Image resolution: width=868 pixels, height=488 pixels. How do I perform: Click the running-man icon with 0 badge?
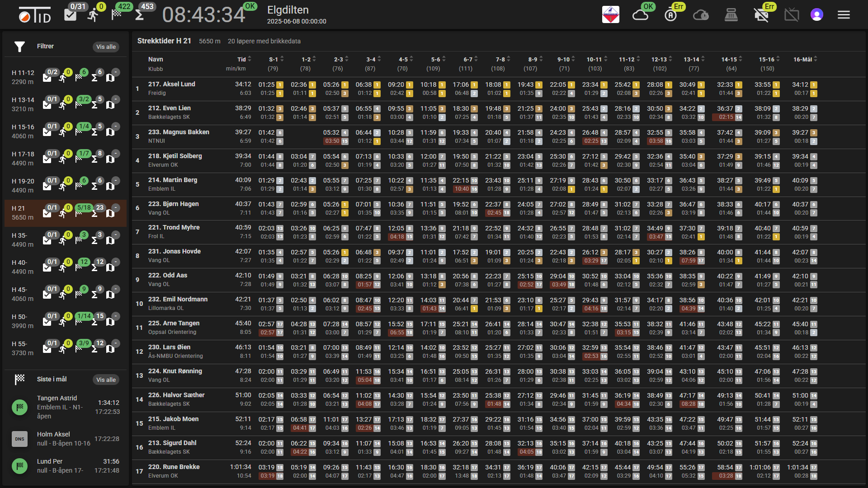pyautogui.click(x=93, y=15)
